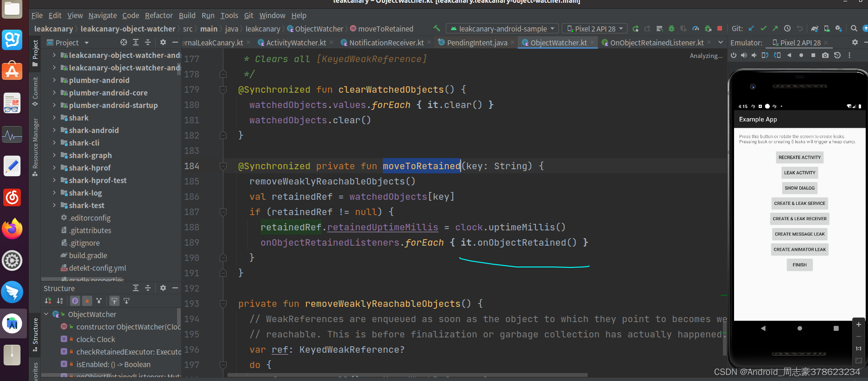868x381 pixels.
Task: Open the Build menu
Action: [x=187, y=15]
